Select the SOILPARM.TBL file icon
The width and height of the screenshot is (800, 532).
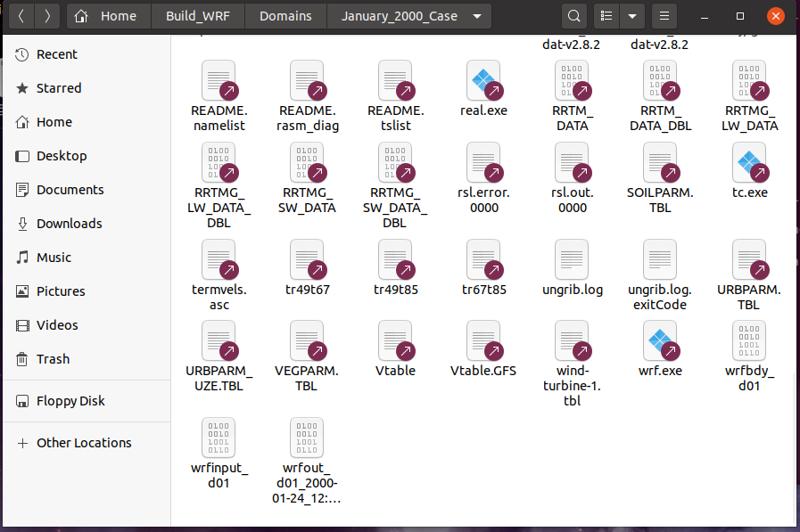pyautogui.click(x=660, y=162)
